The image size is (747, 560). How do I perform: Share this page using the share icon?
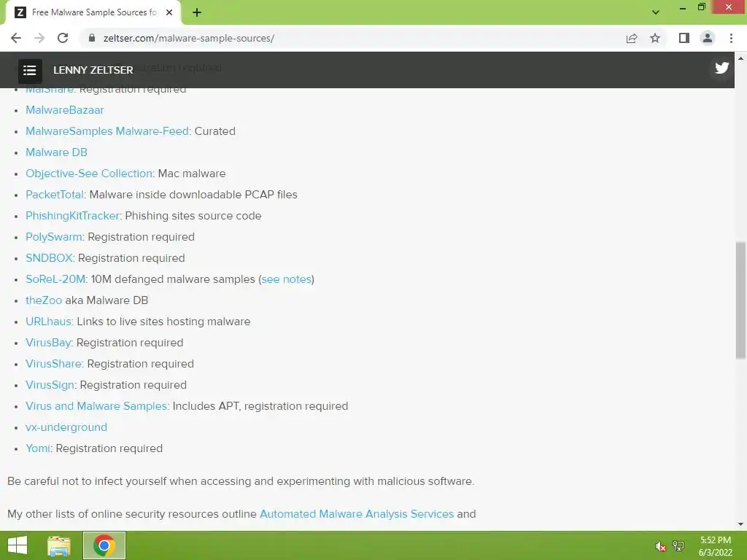[632, 38]
